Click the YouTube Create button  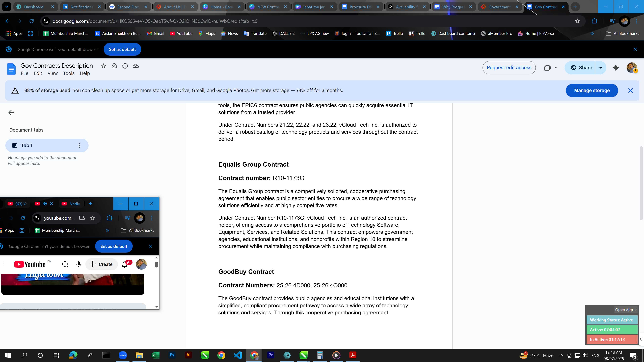[x=101, y=264]
